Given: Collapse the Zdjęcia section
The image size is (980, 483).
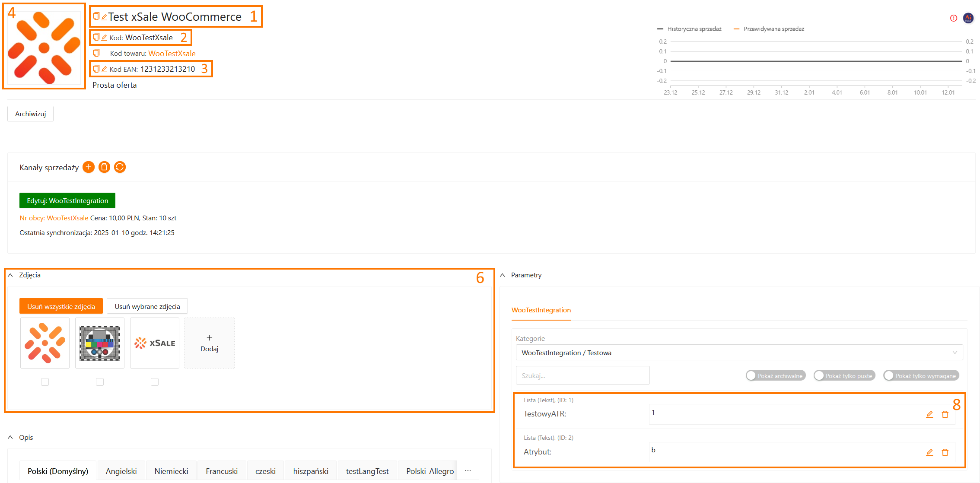Looking at the screenshot, I should click(x=10, y=275).
